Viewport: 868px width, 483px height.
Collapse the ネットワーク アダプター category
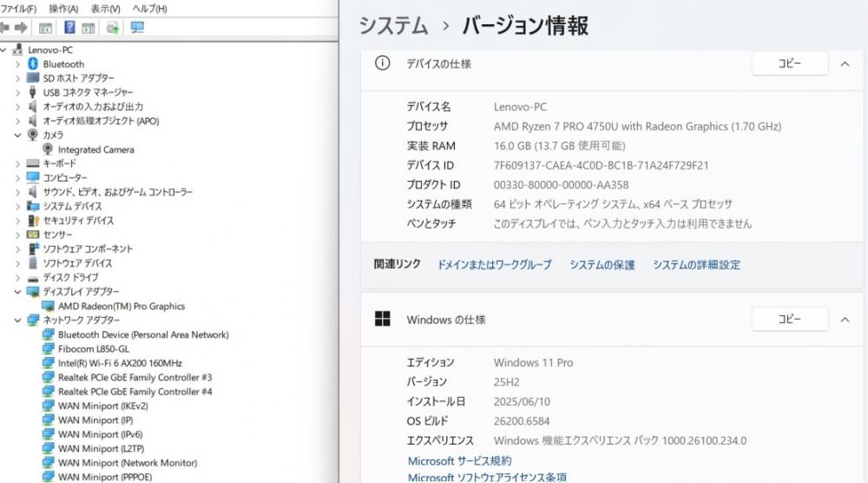[17, 321]
